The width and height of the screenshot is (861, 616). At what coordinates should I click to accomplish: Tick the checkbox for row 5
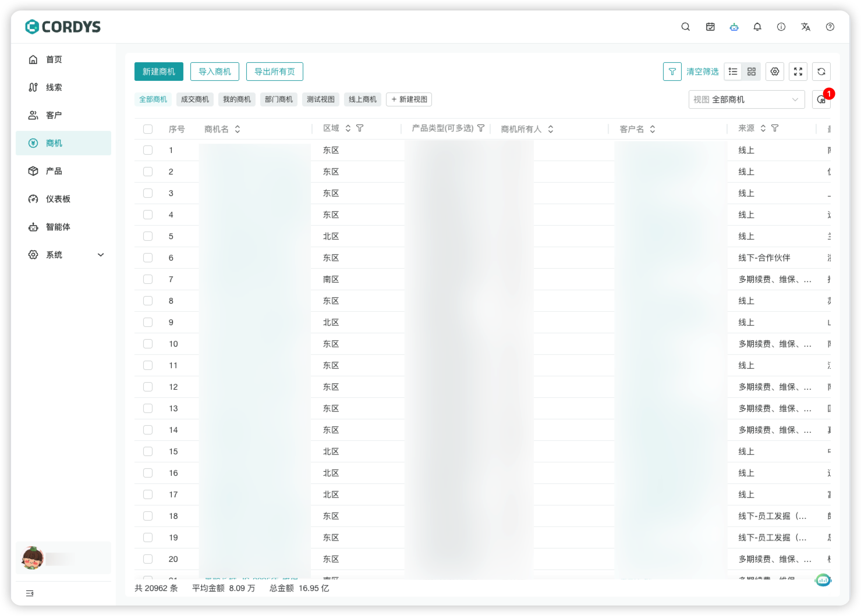point(148,236)
